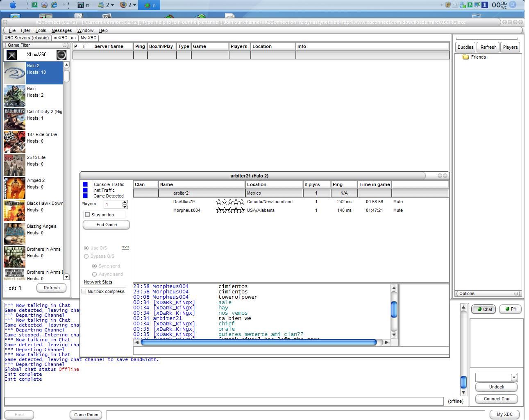Viewport: 529px width, 420px height.
Task: Click the Black Hawk Down cover icon
Action: 14,211
